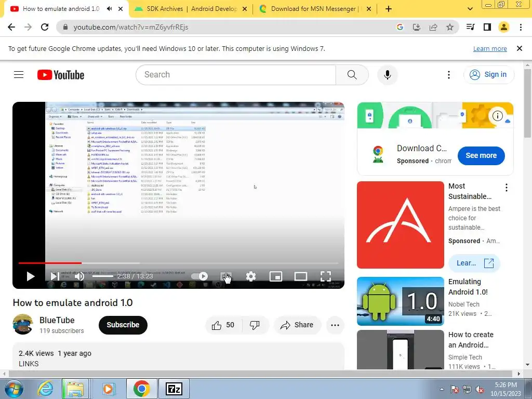Screen dimensions: 532x399
Task: Launch Internet Explorer from taskbar
Action: click(46, 389)
